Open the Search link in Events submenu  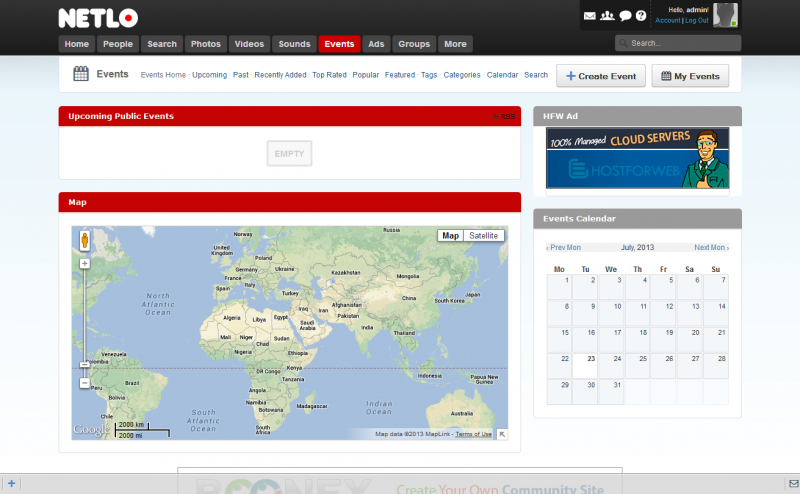coord(536,75)
